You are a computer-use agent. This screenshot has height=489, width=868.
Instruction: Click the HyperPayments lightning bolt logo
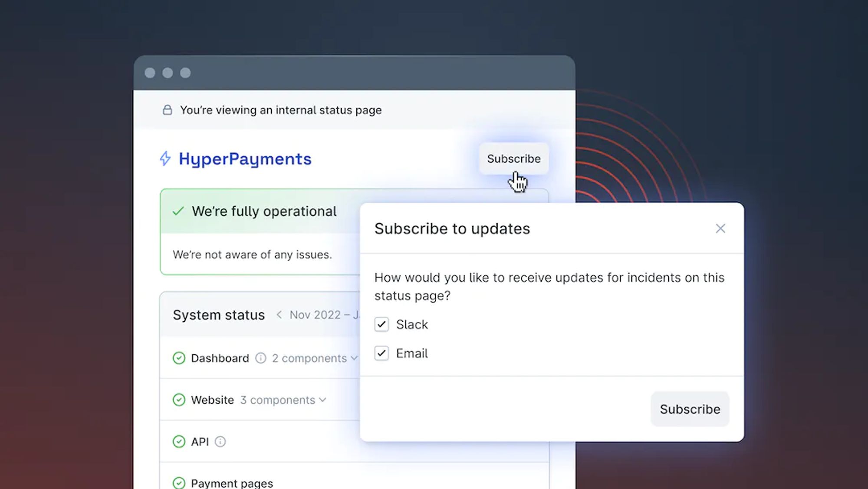tap(165, 159)
